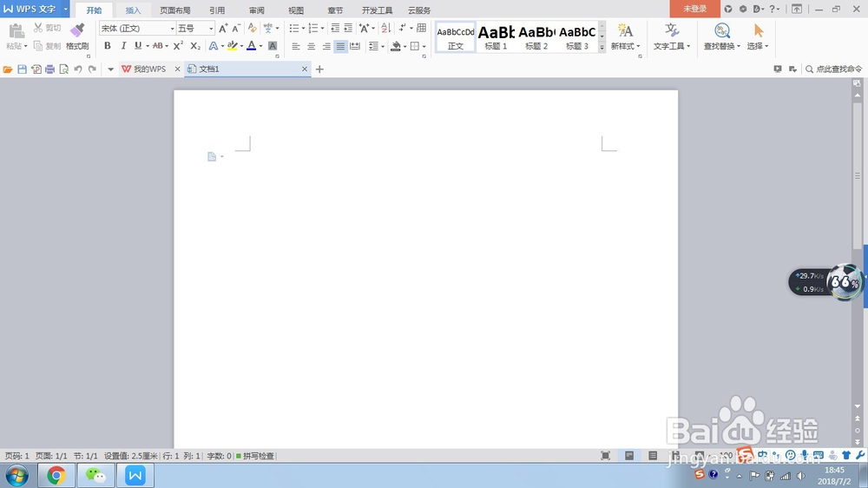The height and width of the screenshot is (488, 868).
Task: Decrease paragraph indent
Action: pyautogui.click(x=335, y=29)
